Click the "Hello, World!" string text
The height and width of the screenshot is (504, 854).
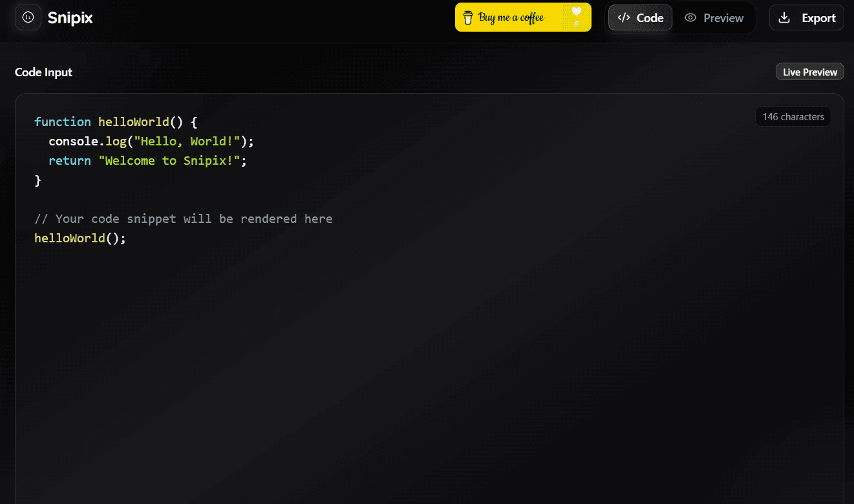tap(187, 141)
